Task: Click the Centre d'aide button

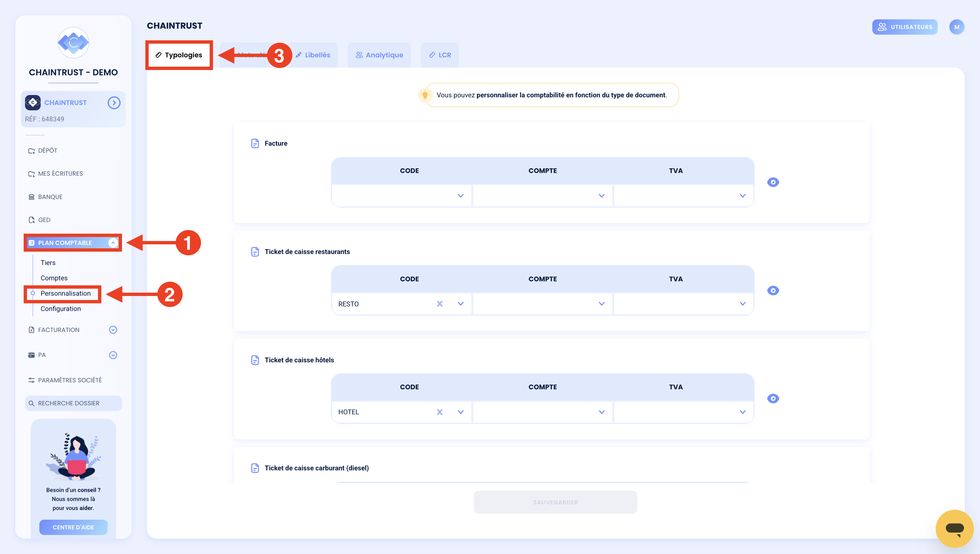Action: [x=73, y=527]
